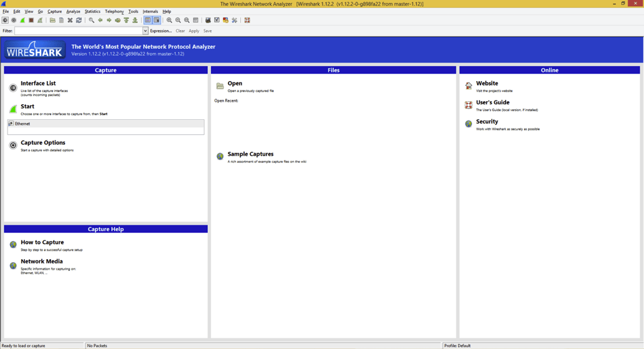Open the Telephony menu
This screenshot has height=349, width=644.
tap(114, 11)
